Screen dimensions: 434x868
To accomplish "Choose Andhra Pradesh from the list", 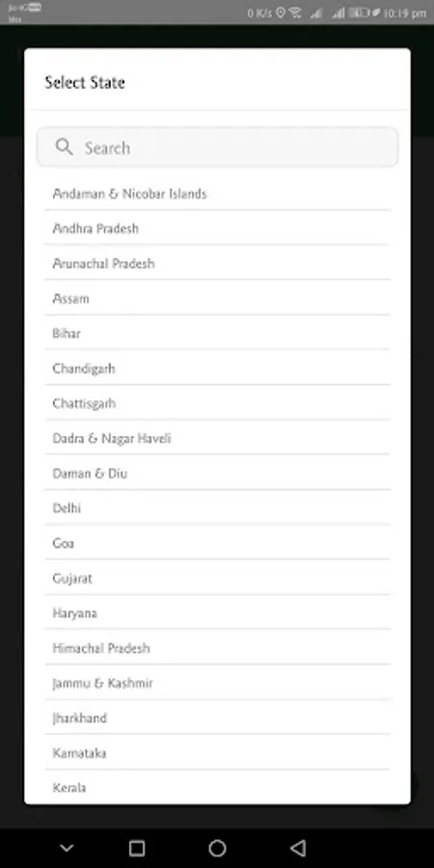I will [x=218, y=228].
